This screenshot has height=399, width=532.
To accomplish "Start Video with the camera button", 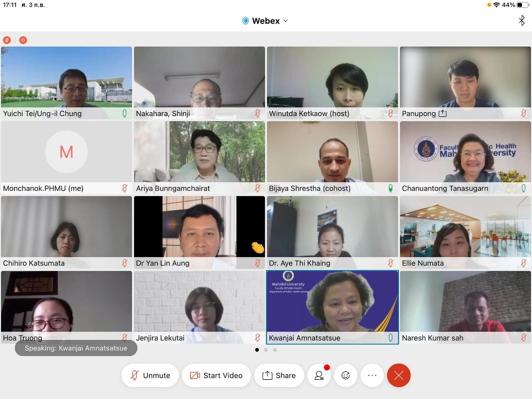I will tap(216, 375).
